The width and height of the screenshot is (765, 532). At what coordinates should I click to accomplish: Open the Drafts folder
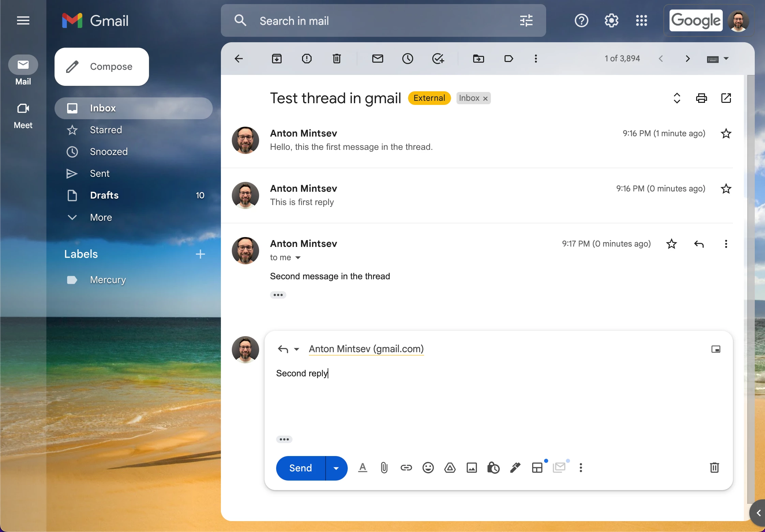(x=104, y=195)
